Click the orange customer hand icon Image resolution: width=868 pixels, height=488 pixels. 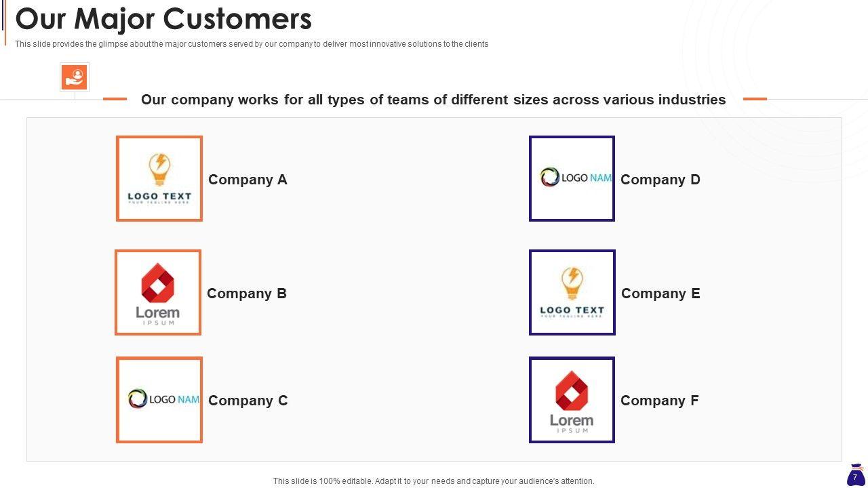[75, 77]
